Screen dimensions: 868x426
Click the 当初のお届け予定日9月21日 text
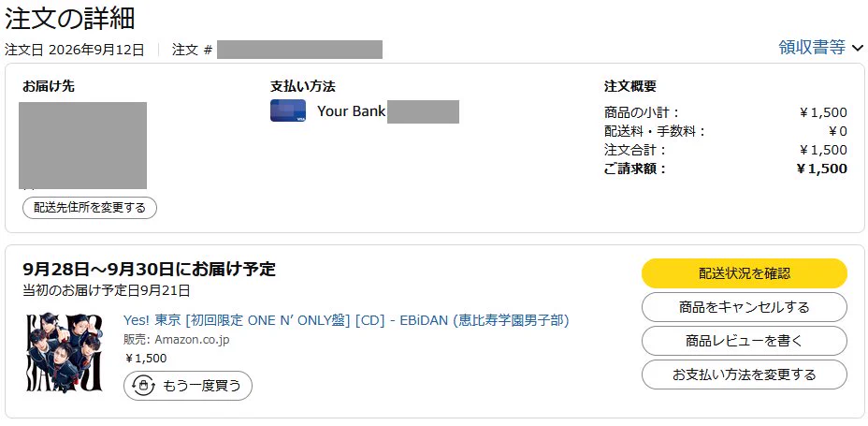point(107,289)
